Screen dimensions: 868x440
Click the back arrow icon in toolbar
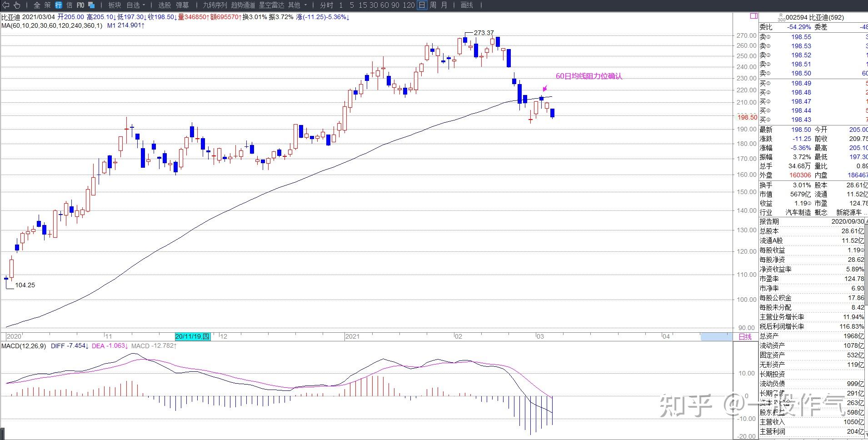tap(6, 5)
